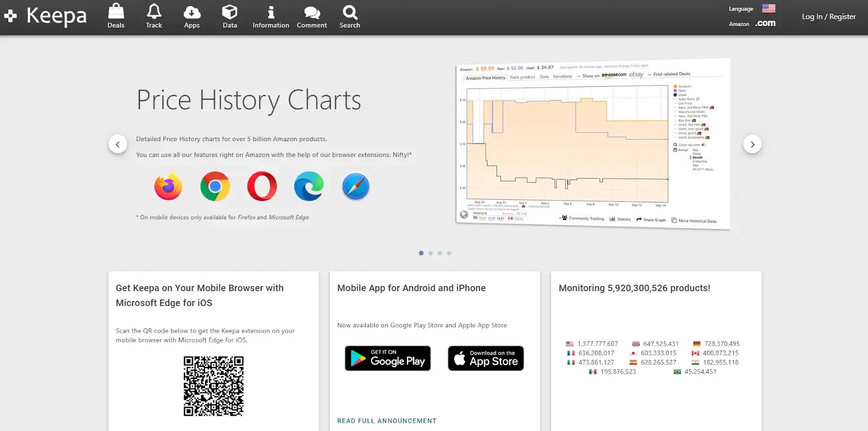Select the second carousel dot
Image resolution: width=868 pixels, height=431 pixels.
coord(430,253)
